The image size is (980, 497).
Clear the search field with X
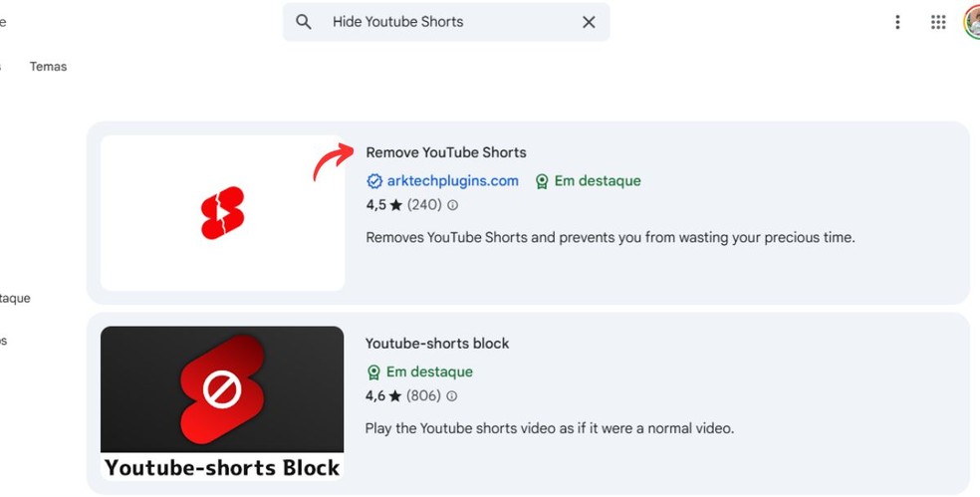click(x=589, y=22)
